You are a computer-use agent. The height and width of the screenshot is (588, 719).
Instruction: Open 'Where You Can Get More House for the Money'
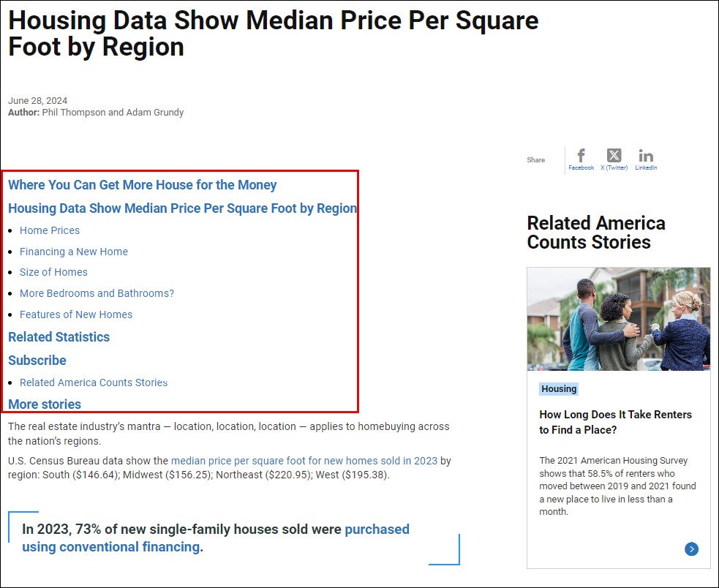142,185
